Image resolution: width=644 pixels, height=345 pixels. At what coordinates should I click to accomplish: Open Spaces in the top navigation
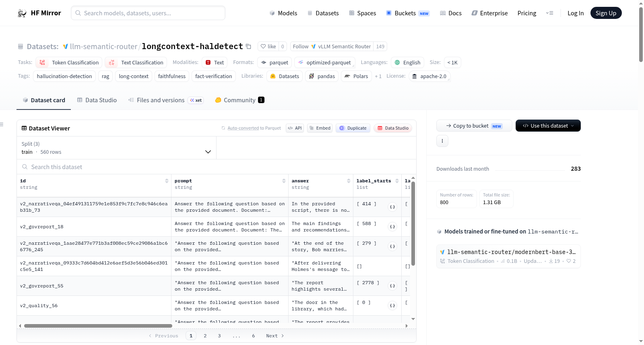[362, 13]
